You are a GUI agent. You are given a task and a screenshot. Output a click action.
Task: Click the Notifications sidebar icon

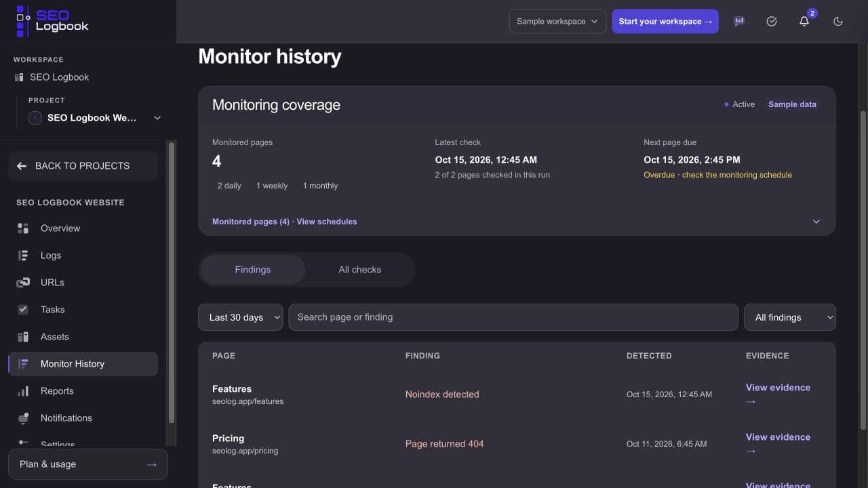coord(23,418)
